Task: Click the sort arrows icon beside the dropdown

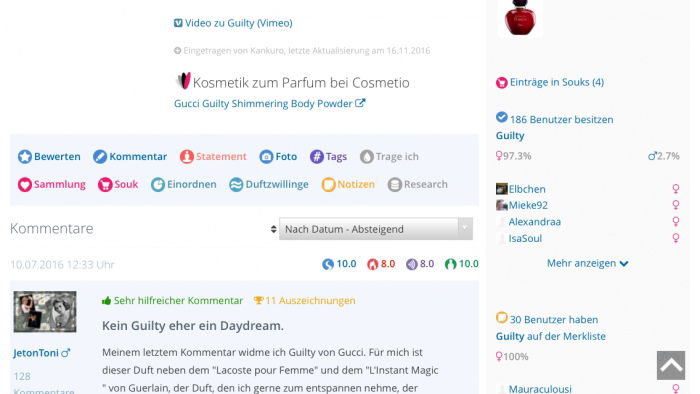Action: coord(273,229)
